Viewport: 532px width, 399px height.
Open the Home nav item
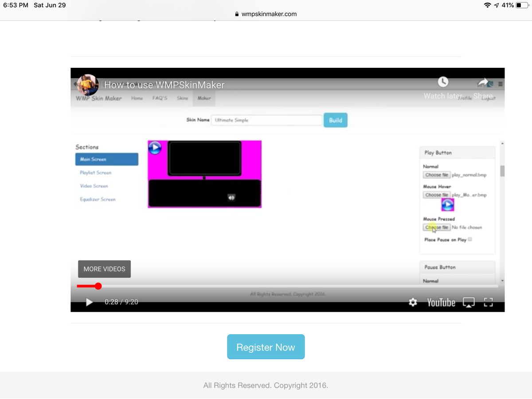tap(137, 98)
